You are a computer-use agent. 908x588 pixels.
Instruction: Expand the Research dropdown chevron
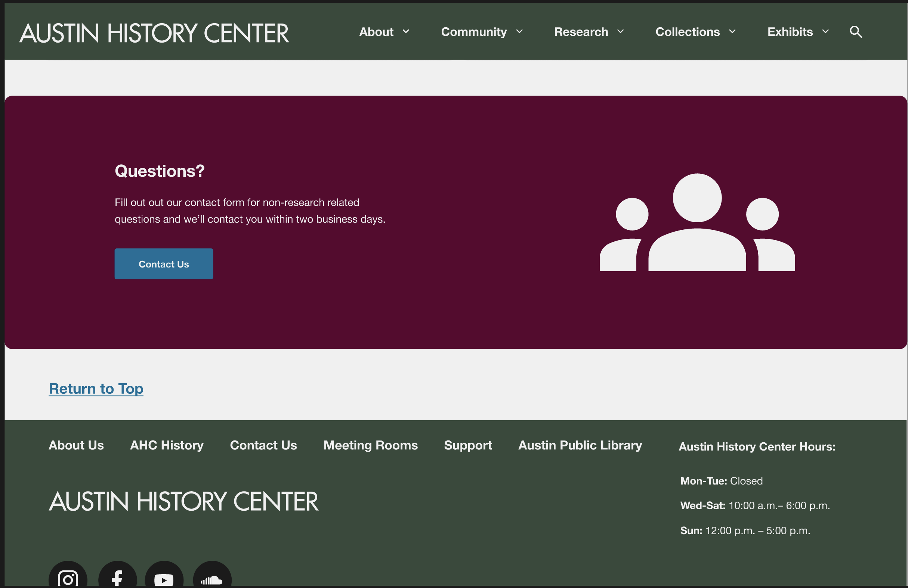click(620, 32)
